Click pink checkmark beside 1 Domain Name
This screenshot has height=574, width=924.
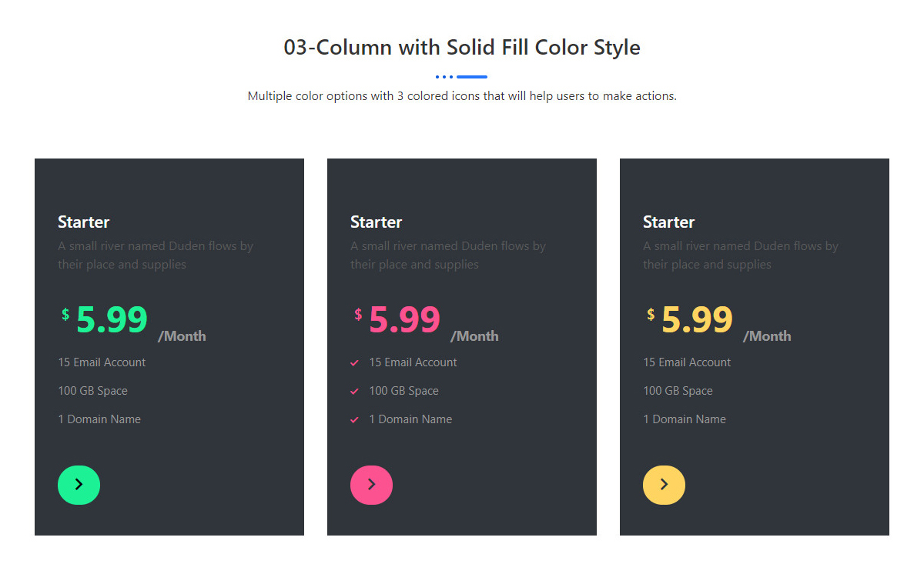[x=354, y=419]
